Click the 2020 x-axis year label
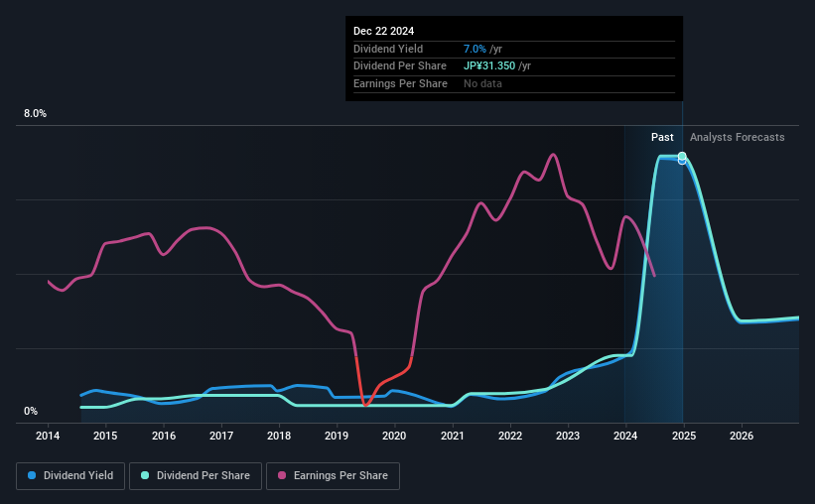The image size is (815, 504). 394,436
